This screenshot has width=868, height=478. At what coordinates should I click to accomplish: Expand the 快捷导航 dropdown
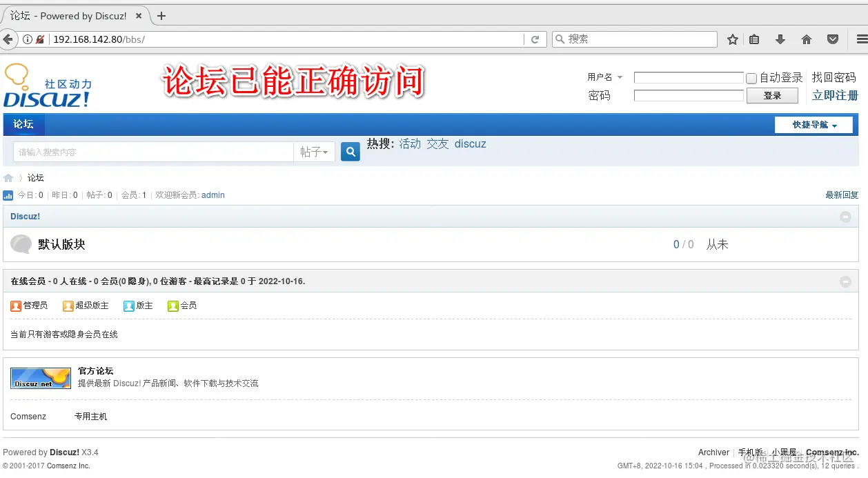point(814,125)
